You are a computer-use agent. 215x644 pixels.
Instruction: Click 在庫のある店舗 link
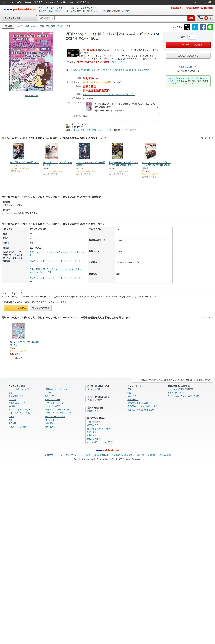[185, 67]
